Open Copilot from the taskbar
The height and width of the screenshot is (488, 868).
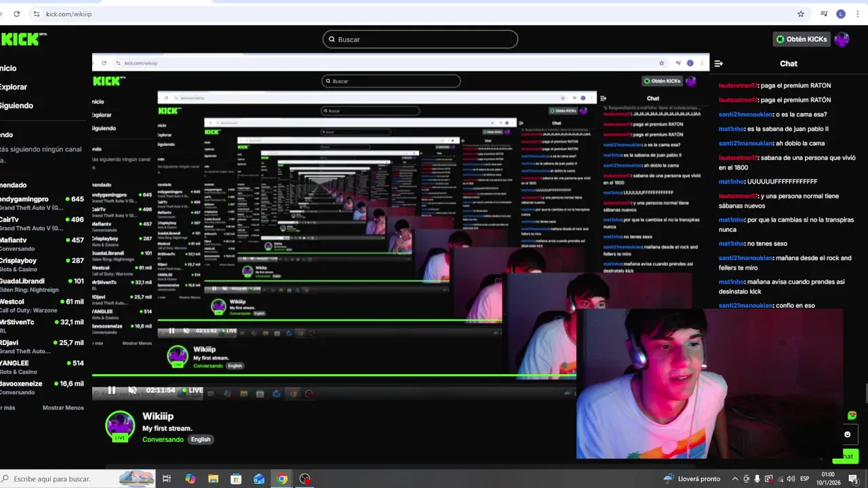pos(191,479)
